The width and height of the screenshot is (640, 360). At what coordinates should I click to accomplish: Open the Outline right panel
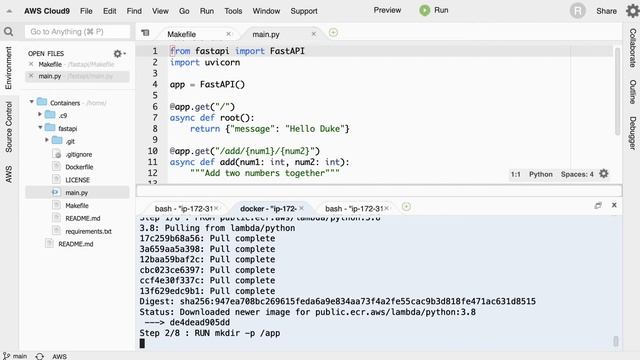(632, 92)
